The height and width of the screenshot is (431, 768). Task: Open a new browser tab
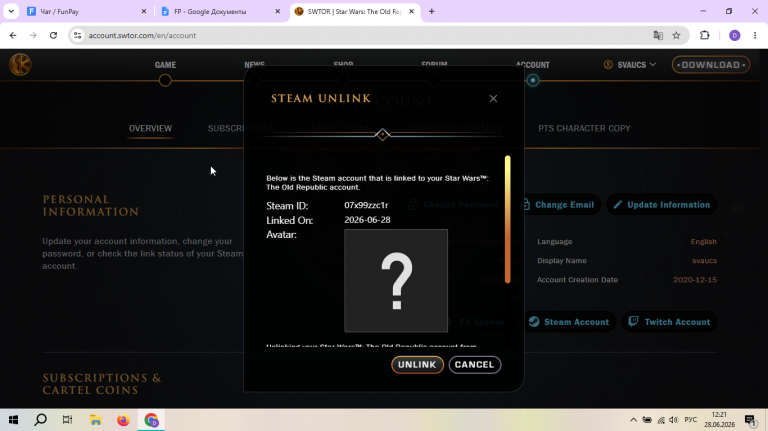(432, 11)
